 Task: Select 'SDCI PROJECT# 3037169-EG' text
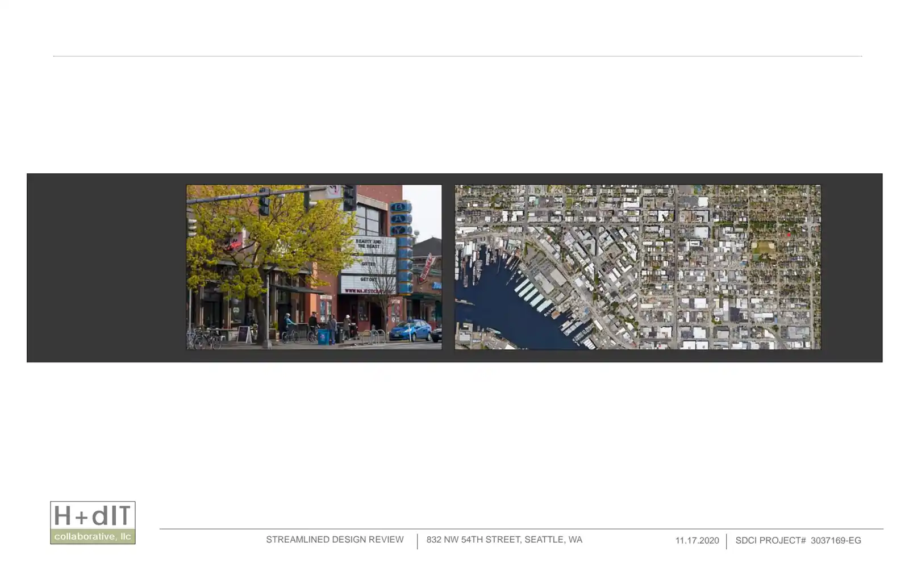[798, 540]
